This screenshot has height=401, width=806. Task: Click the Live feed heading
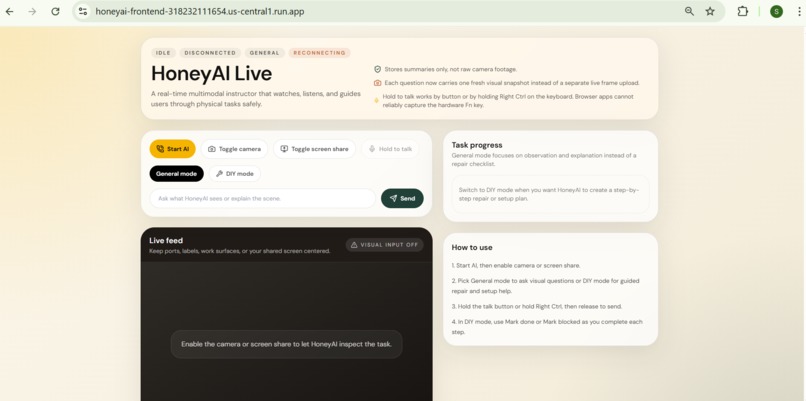tap(166, 240)
